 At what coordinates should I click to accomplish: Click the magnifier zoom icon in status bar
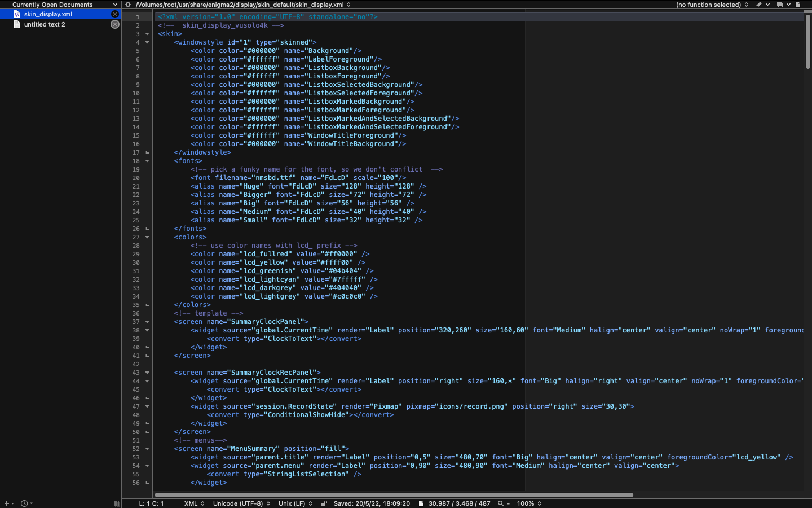500,503
